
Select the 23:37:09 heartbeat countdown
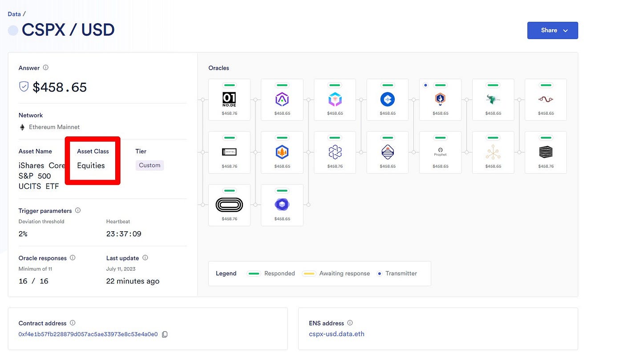point(124,234)
